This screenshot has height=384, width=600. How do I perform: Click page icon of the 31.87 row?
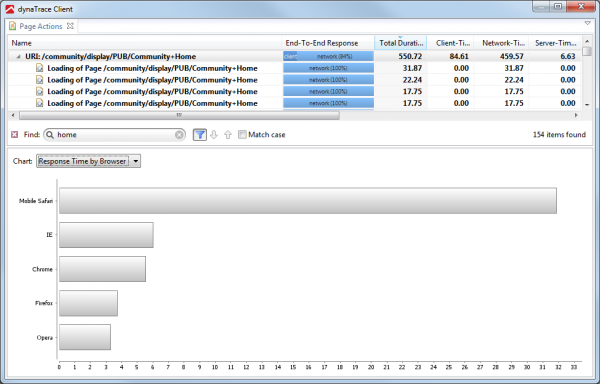39,68
